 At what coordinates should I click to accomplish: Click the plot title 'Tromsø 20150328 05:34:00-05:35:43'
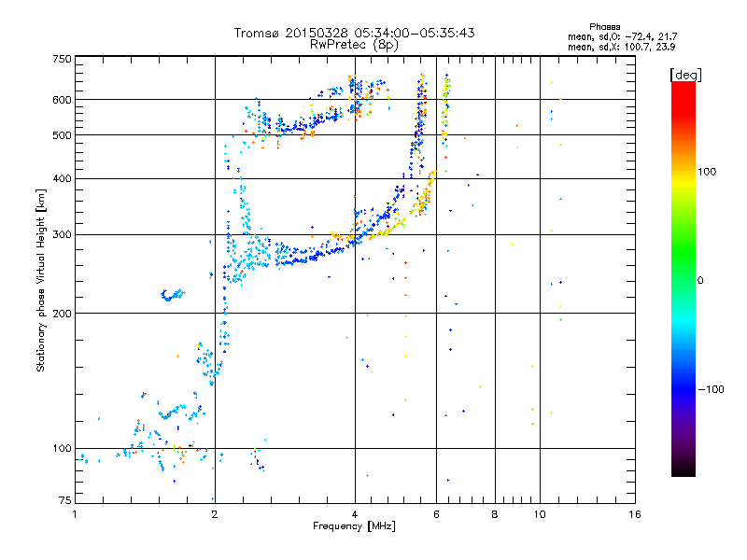354,33
